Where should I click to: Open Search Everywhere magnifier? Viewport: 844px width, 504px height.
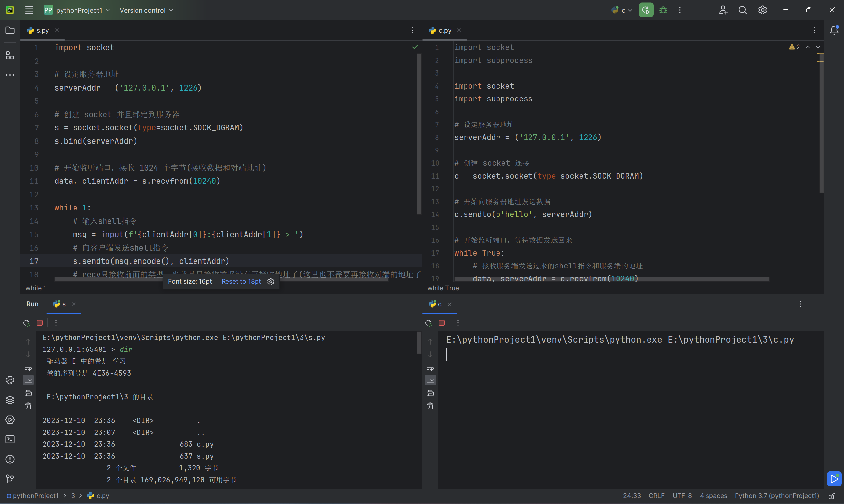point(743,10)
